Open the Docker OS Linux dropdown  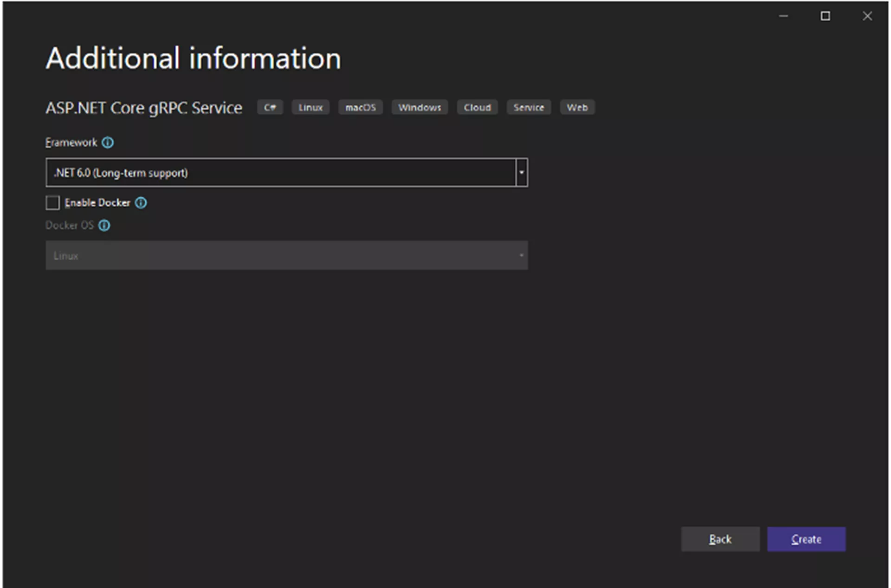click(287, 255)
